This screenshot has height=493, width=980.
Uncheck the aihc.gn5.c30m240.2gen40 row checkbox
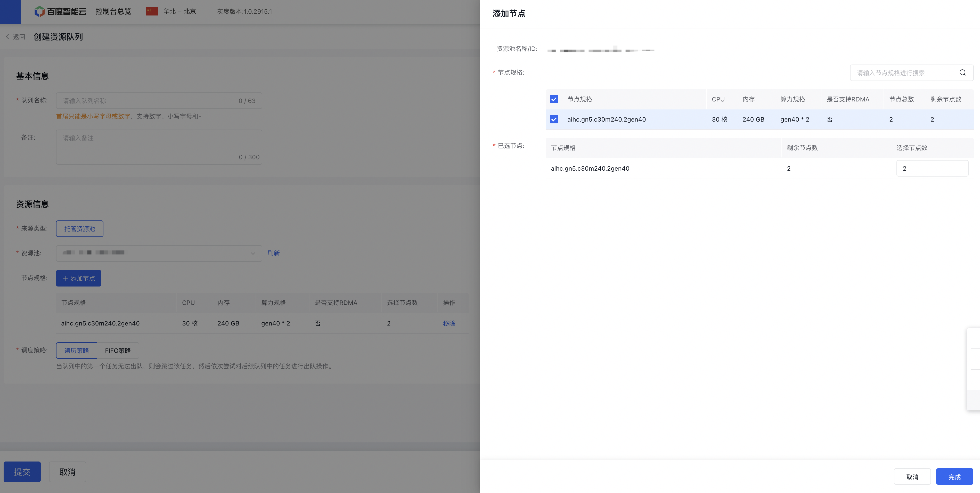click(554, 120)
